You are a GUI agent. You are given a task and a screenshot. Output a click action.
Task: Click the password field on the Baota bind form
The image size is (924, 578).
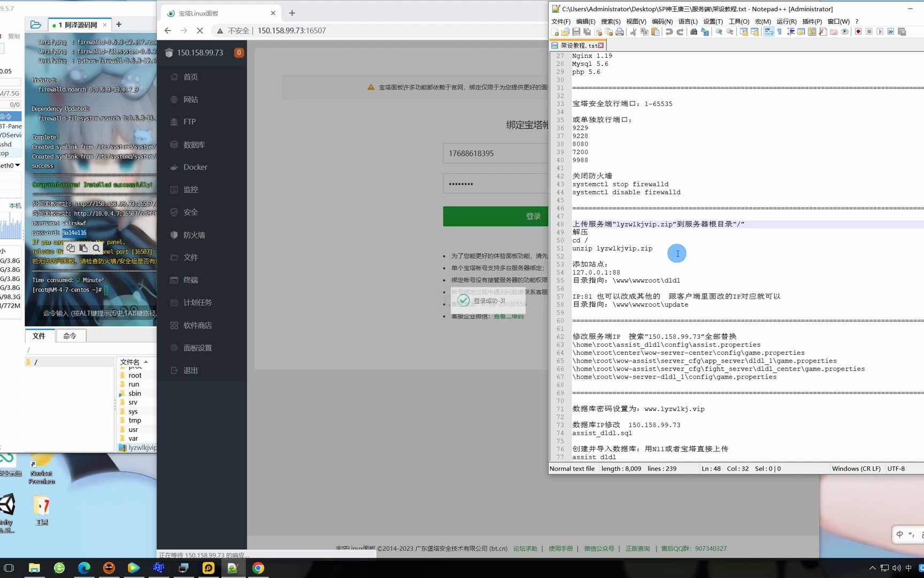(496, 184)
